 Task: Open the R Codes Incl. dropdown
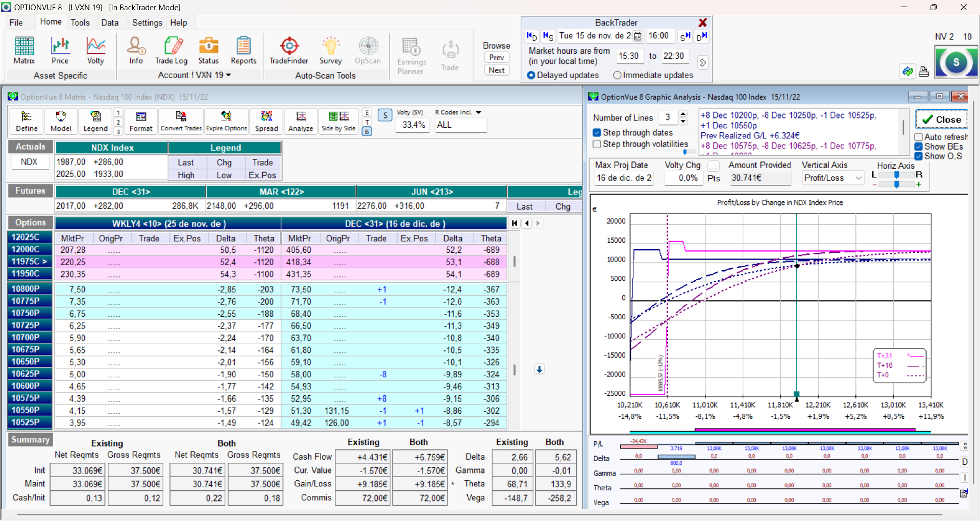pyautogui.click(x=479, y=112)
